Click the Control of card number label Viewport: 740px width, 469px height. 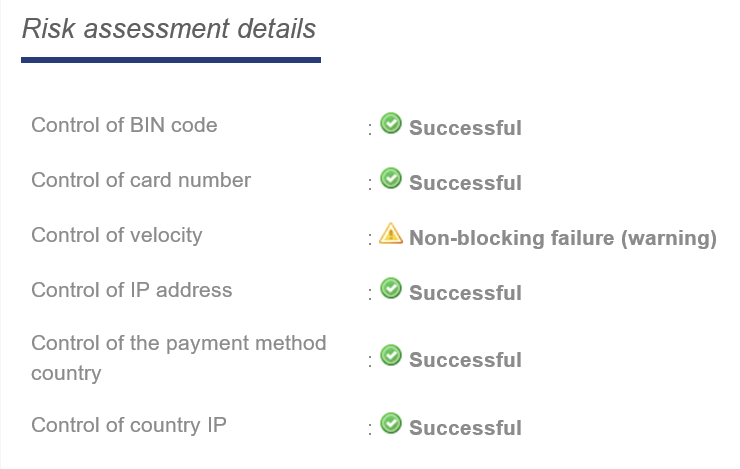[141, 180]
